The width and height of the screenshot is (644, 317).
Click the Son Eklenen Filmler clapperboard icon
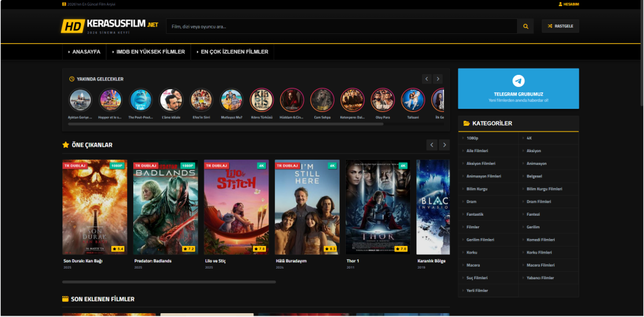[65, 299]
